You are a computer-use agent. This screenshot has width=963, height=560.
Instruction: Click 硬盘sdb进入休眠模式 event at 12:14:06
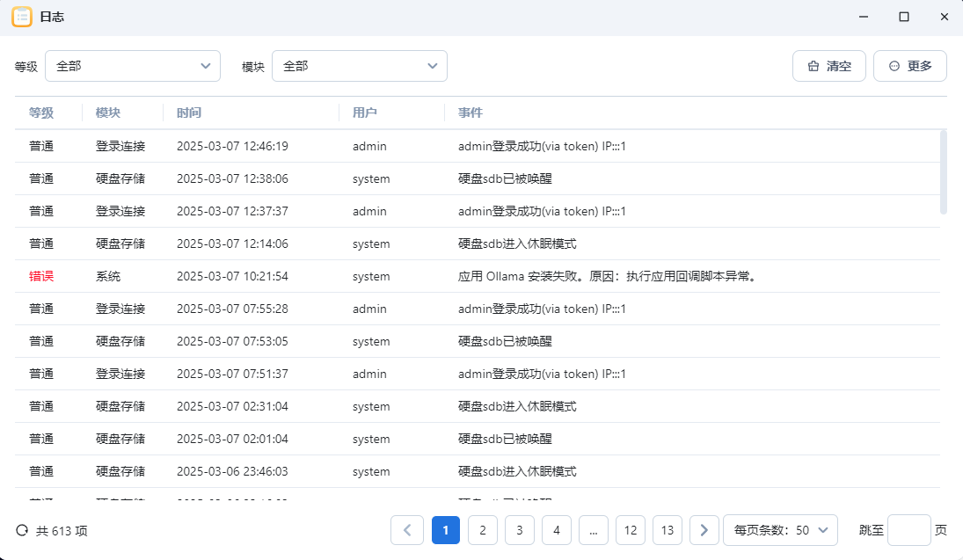point(517,244)
